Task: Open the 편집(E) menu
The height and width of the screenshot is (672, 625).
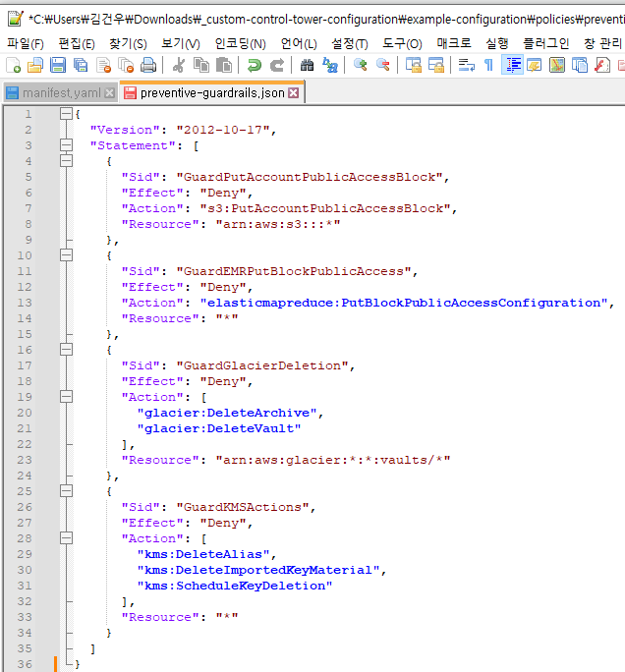Action: (77, 43)
